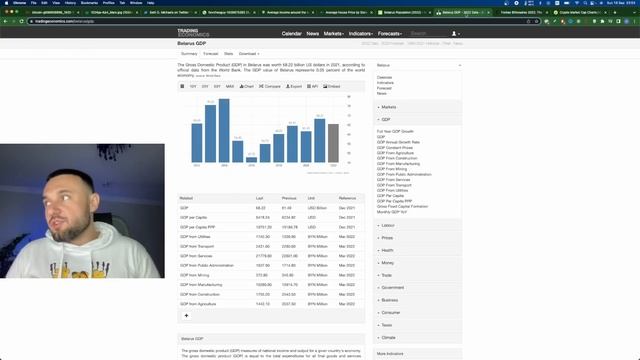This screenshot has width=640, height=360.
Task: Open News in top navigation
Action: click(x=313, y=33)
